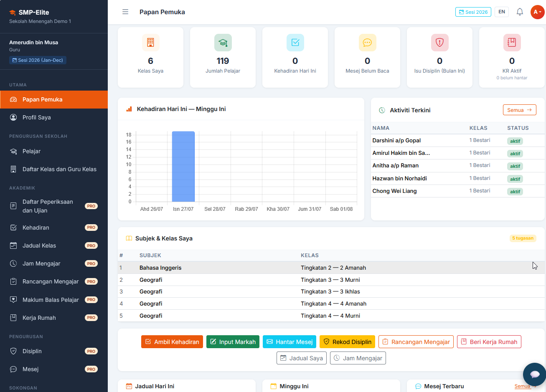Click the blue Isn 27/07 attendance bar
This screenshot has width=546, height=392.
pyautogui.click(x=183, y=167)
